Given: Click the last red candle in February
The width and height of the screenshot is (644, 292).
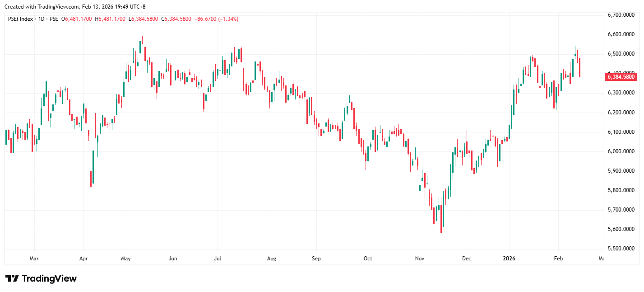Looking at the screenshot, I should click(x=580, y=67).
